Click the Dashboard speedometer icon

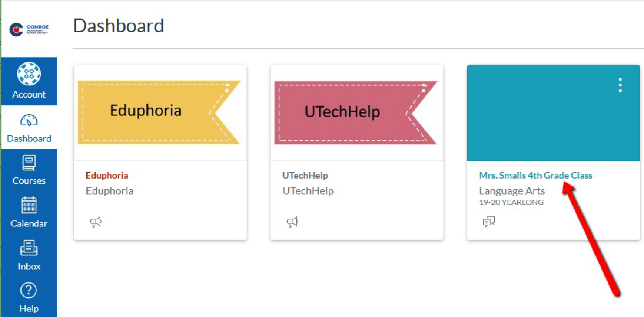[29, 121]
